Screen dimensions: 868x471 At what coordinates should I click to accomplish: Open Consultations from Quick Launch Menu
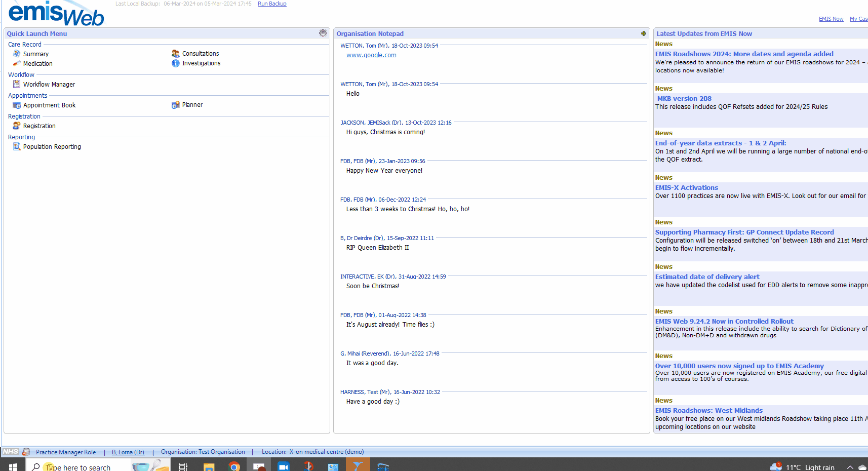[x=201, y=54]
